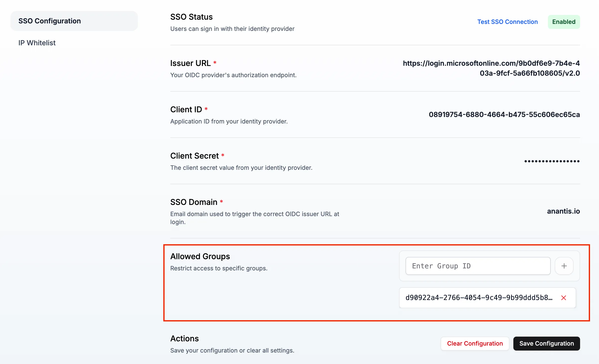Click the plus icon to add a group
This screenshot has height=364, width=599.
coord(564,266)
